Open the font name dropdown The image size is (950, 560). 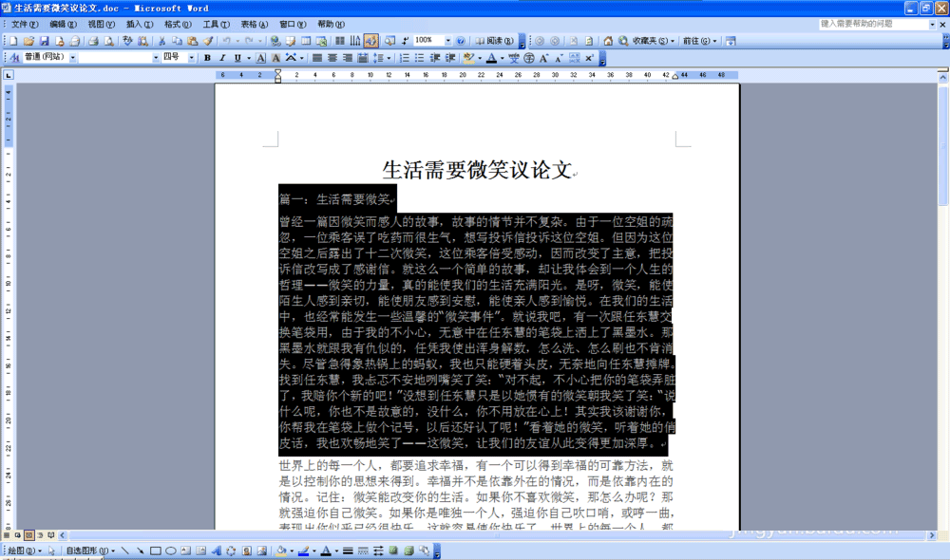coord(156,58)
